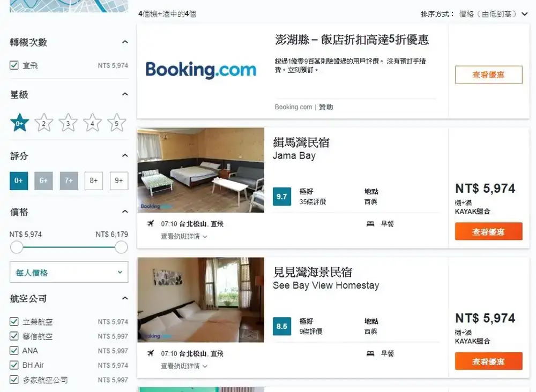Viewport: 536px width, 392px height.
Task: Open See Bay View Homestay room photo
Action: [x=201, y=300]
